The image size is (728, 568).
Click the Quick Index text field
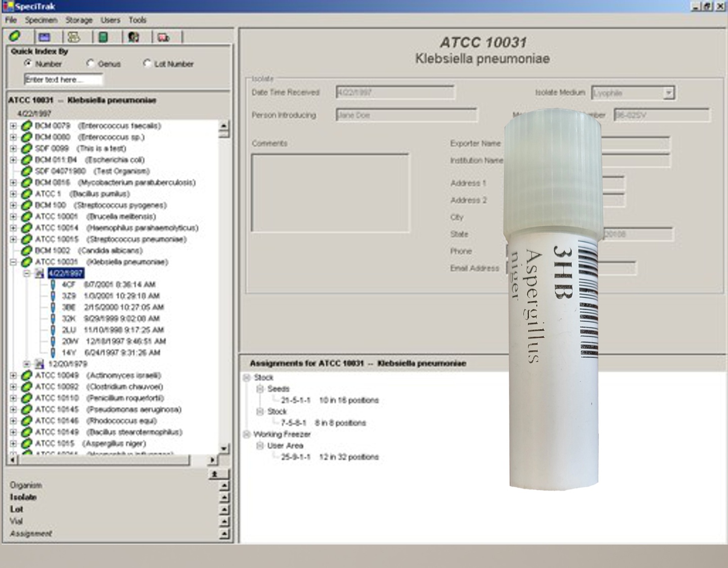coord(63,79)
